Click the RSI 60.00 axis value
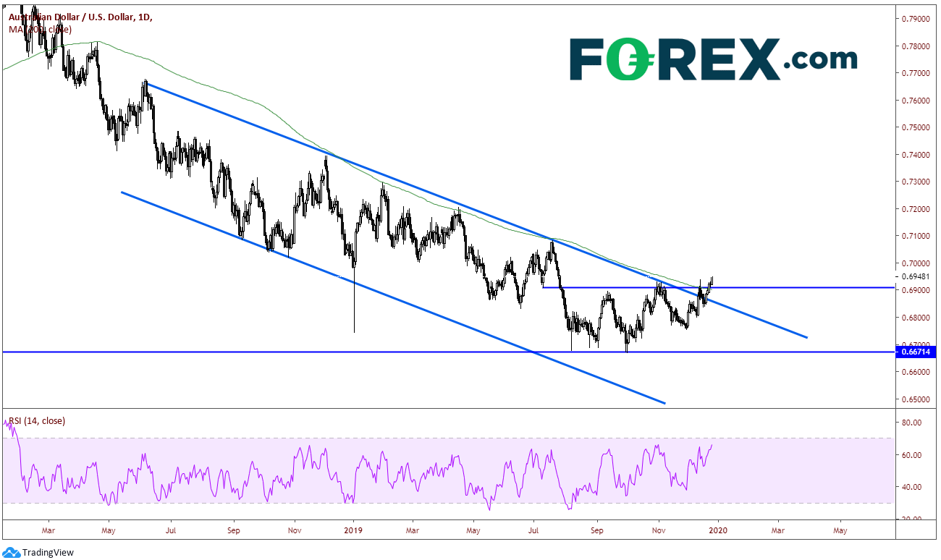The image size is (941, 560). pos(912,455)
